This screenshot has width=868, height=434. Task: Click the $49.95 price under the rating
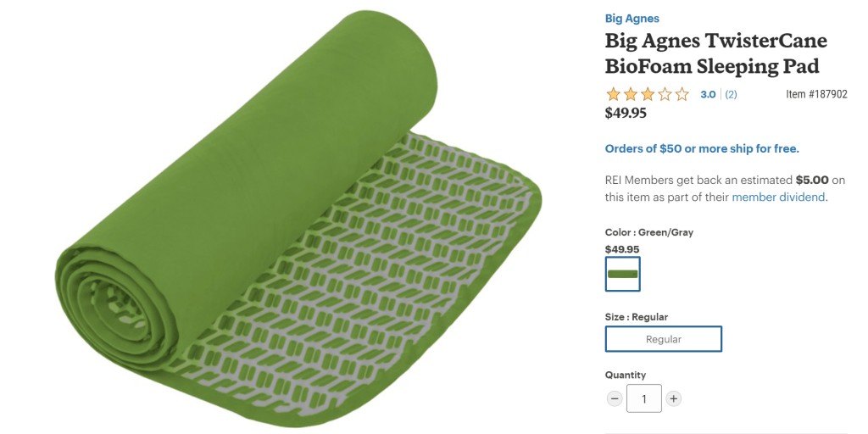(x=626, y=114)
